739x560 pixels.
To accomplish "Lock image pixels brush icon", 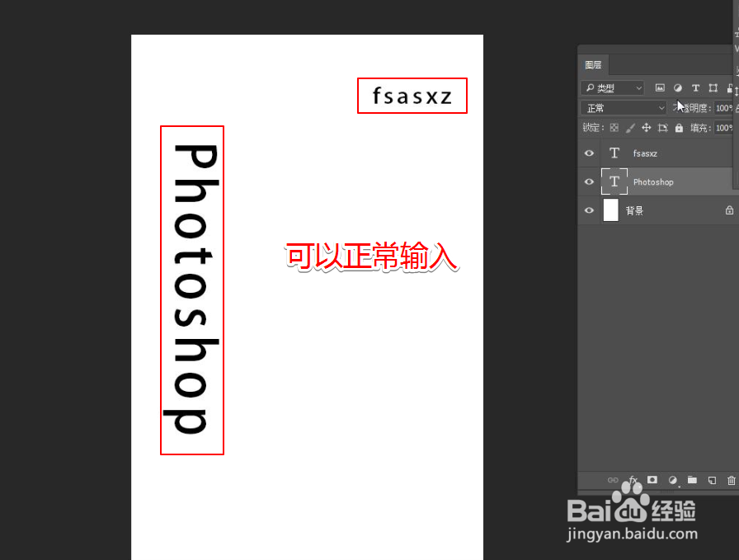I will tap(630, 127).
